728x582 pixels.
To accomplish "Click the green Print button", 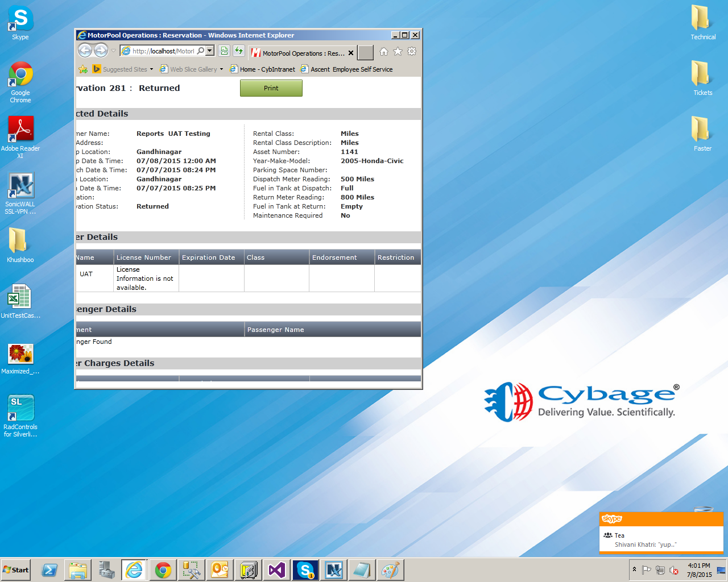I will coord(271,88).
